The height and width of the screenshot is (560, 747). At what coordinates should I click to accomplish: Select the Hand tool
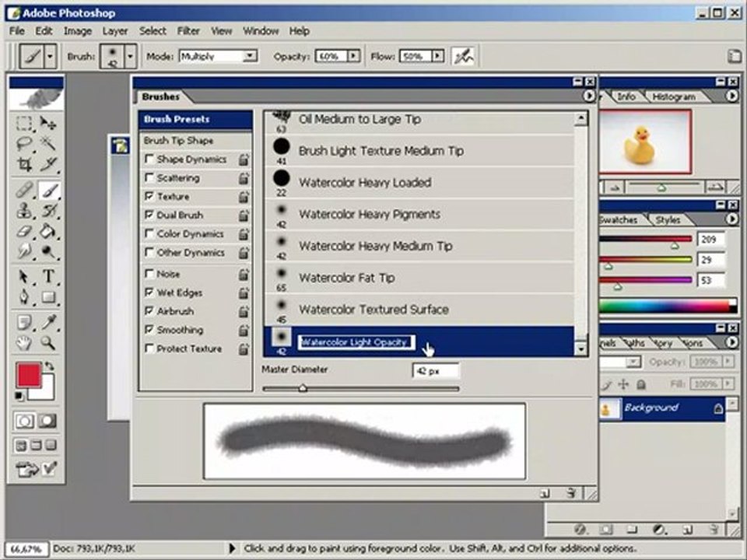click(24, 343)
